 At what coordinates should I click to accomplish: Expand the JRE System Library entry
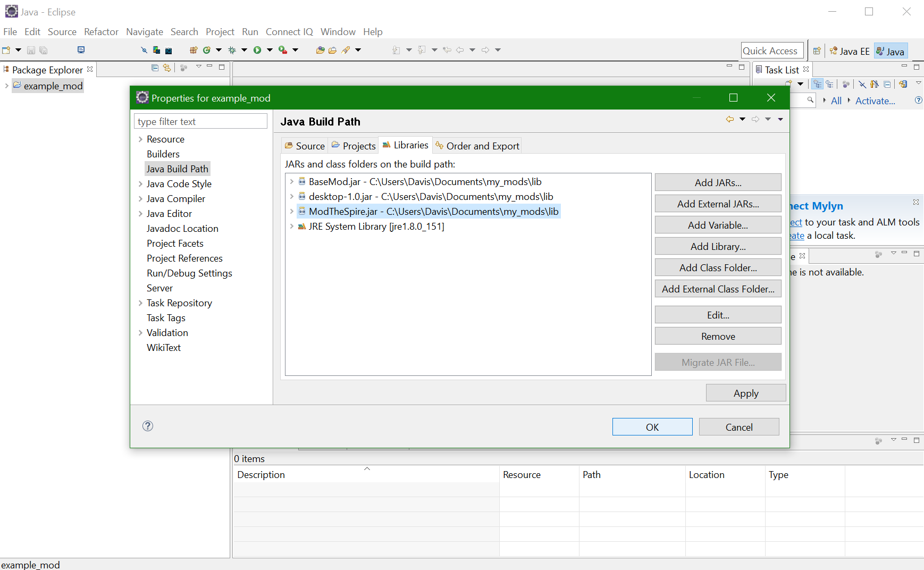tap(292, 227)
